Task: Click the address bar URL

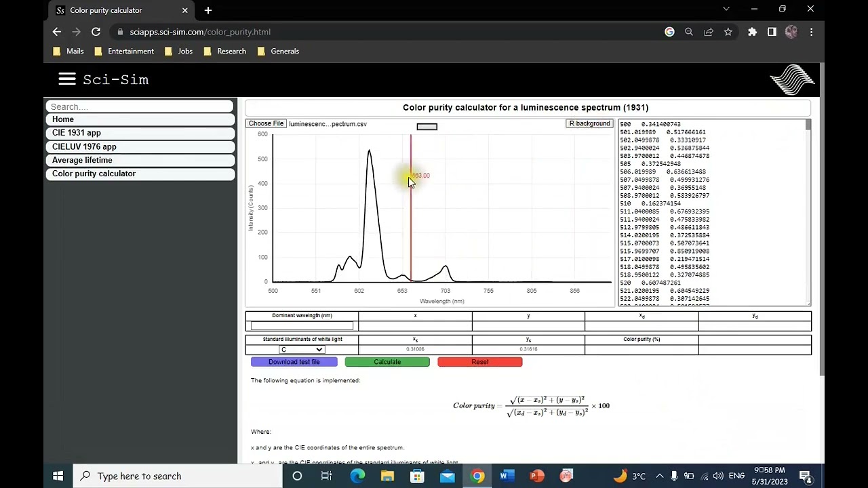Action: point(200,32)
